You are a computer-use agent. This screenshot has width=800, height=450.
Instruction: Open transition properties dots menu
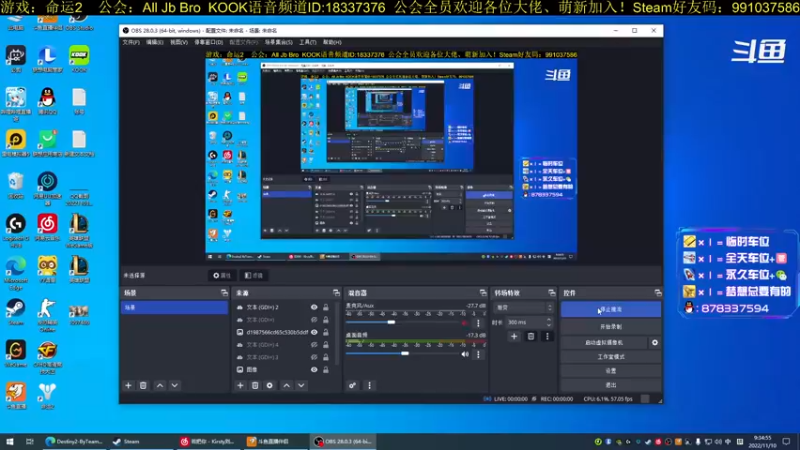(547, 336)
